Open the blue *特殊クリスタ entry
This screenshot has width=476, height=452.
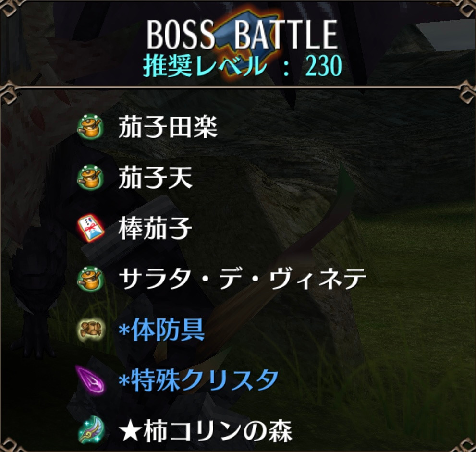[x=198, y=380]
